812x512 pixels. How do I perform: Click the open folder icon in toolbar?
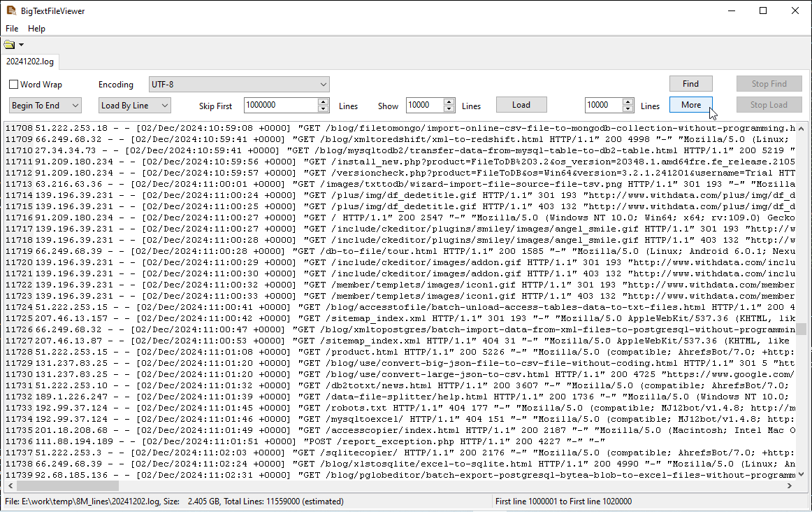(x=9, y=45)
